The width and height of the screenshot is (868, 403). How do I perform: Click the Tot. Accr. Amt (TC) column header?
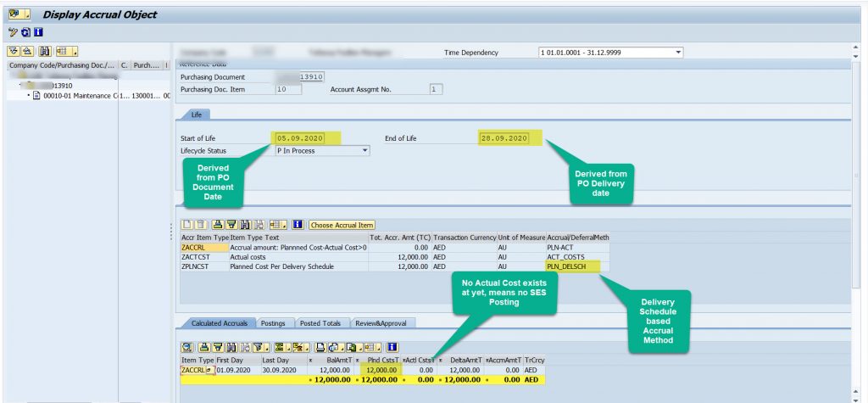click(400, 238)
